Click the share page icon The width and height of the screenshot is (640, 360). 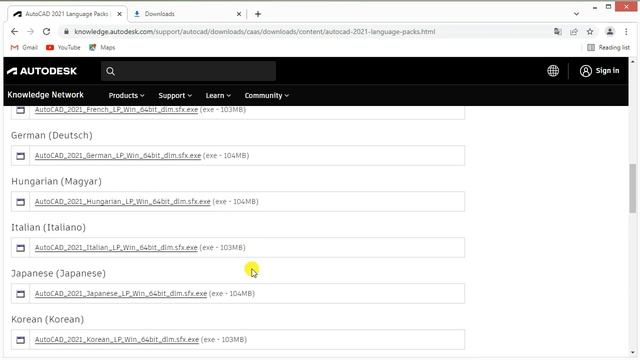[574, 31]
